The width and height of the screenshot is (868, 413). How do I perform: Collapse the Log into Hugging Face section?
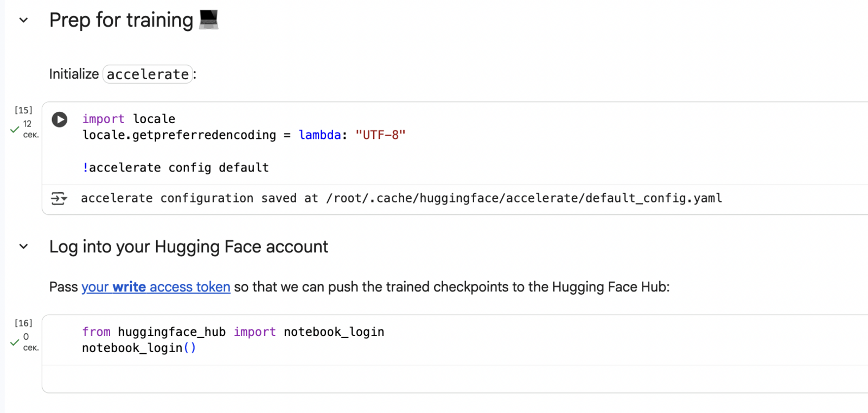point(23,247)
